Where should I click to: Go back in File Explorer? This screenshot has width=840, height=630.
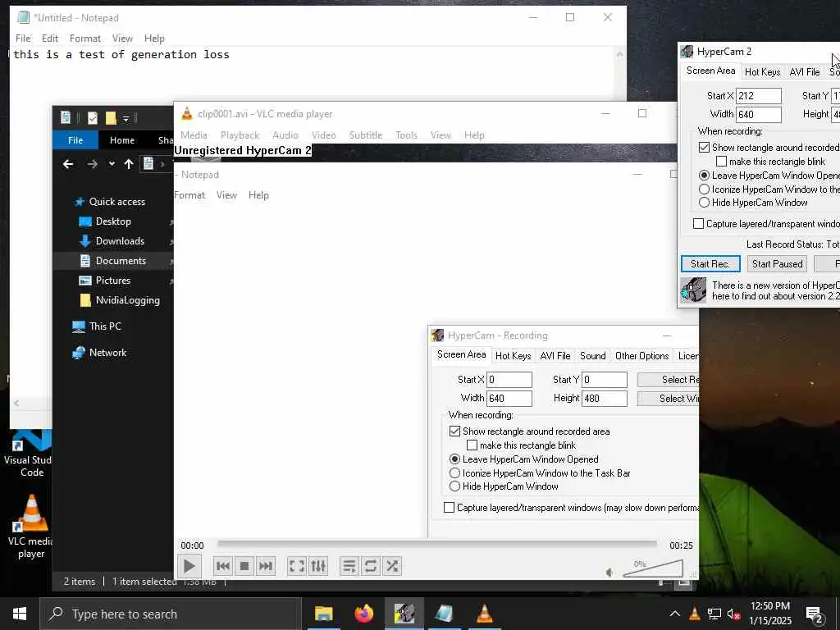68,164
